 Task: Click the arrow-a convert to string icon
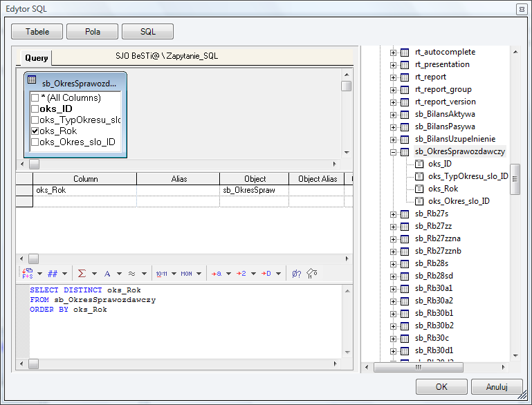tap(216, 273)
